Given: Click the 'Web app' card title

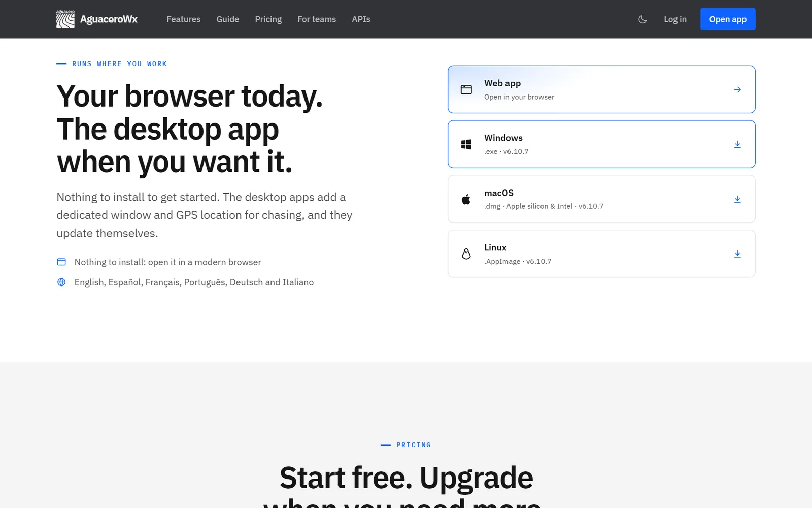Looking at the screenshot, I should 502,83.
